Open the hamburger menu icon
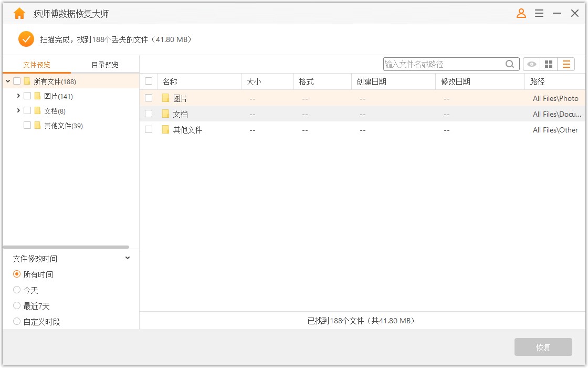 click(x=539, y=13)
